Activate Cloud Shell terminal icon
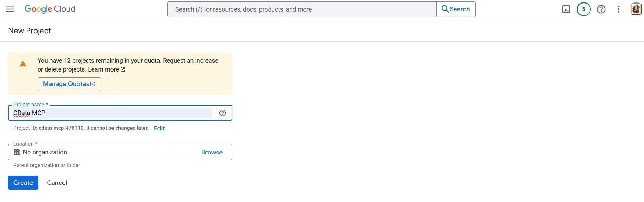This screenshot has height=202, width=644. [566, 9]
